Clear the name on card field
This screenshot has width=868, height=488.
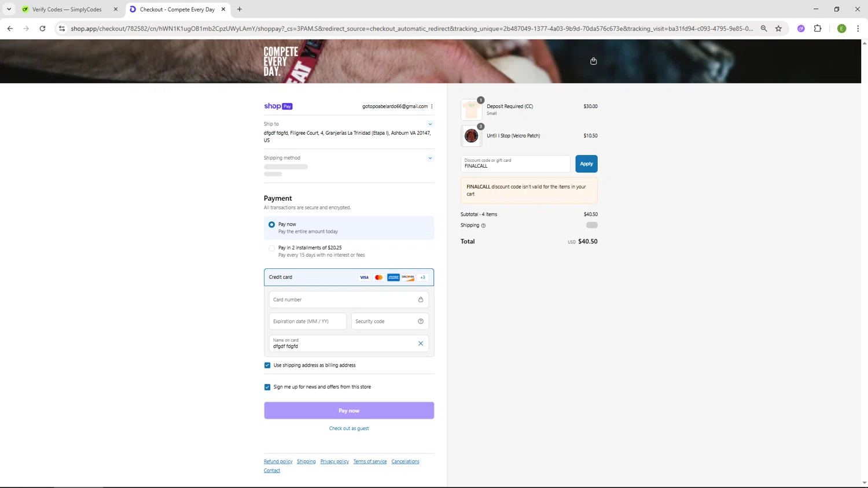coord(421,343)
